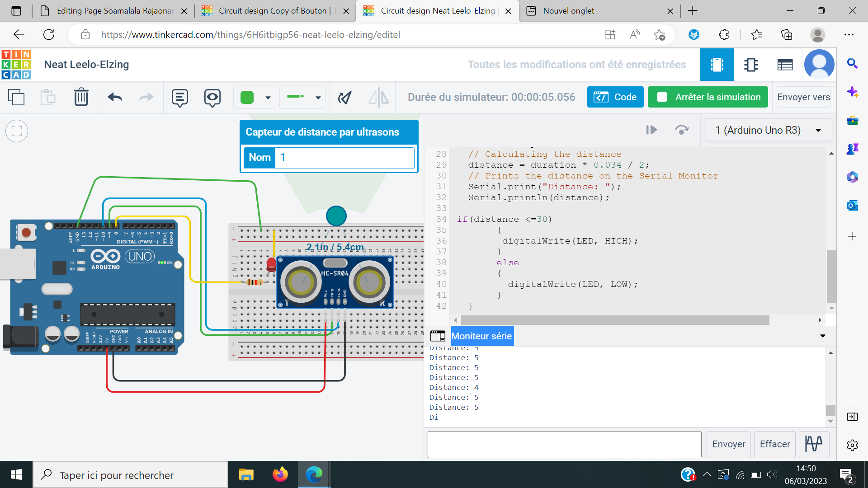Click the Tinkercad logo
Image resolution: width=868 pixels, height=488 pixels.
point(16,65)
